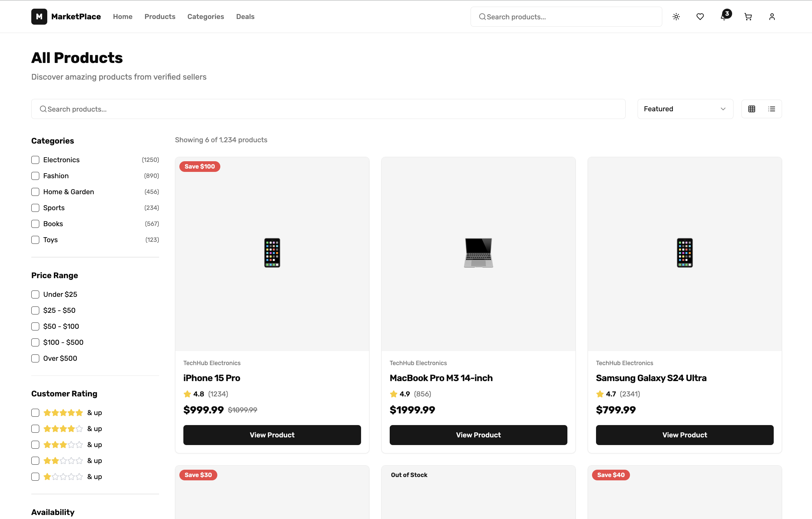Open the shopping cart
Screen dimensions: 812x519
tap(748, 17)
